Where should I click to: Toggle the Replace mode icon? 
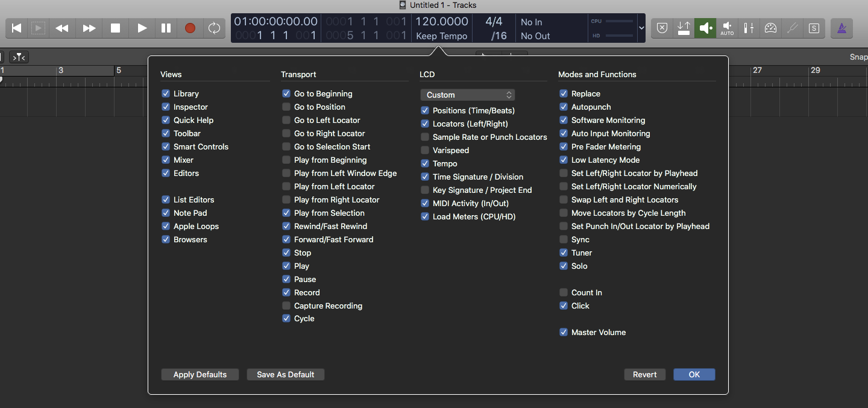[662, 28]
